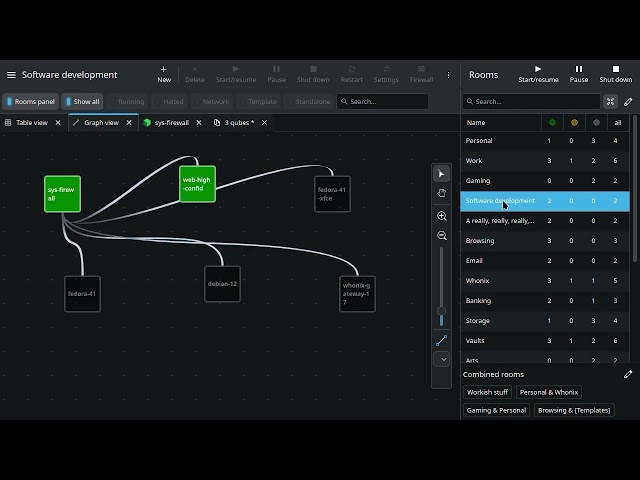Pause the selected room in Rooms panel
640x480 pixels.
pos(579,74)
